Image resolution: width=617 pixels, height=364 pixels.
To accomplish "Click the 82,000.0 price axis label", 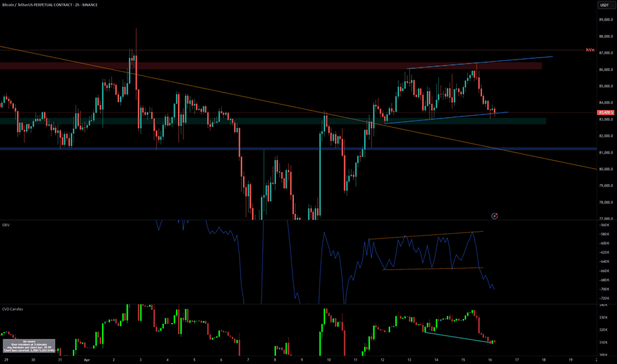I will (x=606, y=136).
